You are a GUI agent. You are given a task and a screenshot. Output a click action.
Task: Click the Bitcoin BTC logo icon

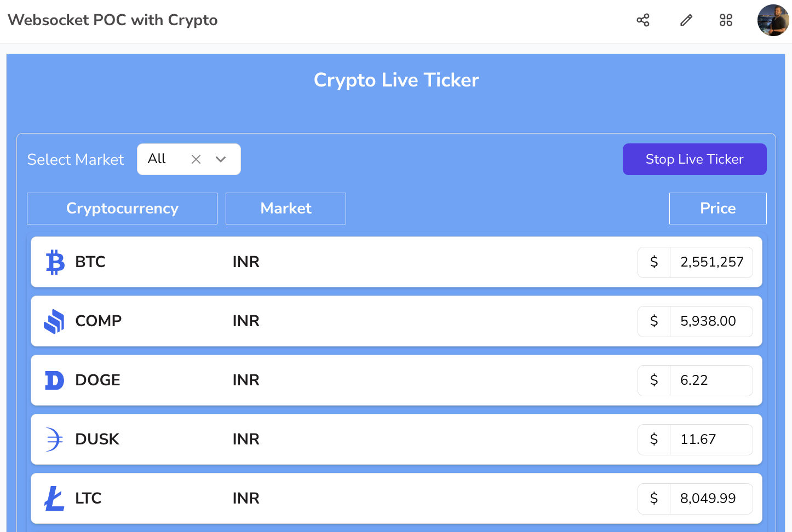tap(55, 262)
